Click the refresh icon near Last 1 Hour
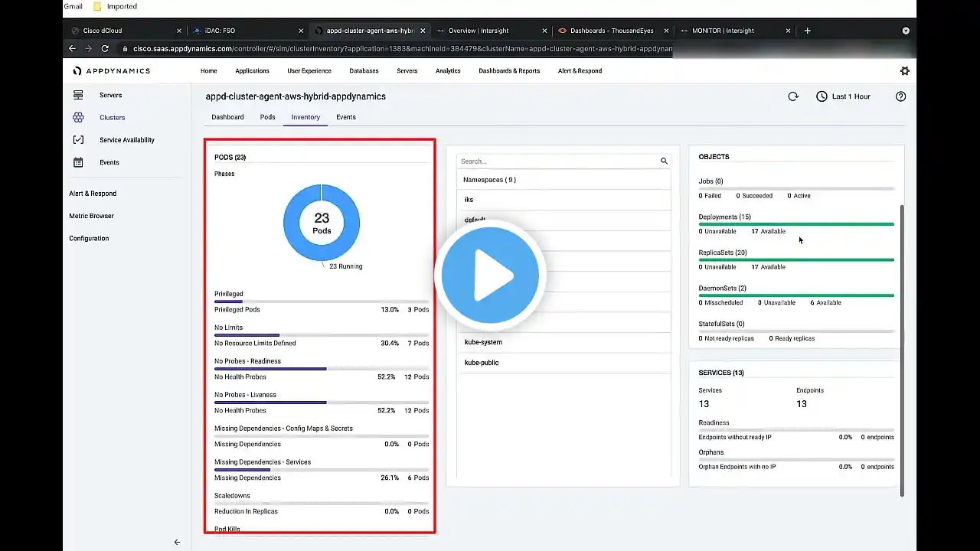The width and height of the screenshot is (980, 551). coord(793,96)
